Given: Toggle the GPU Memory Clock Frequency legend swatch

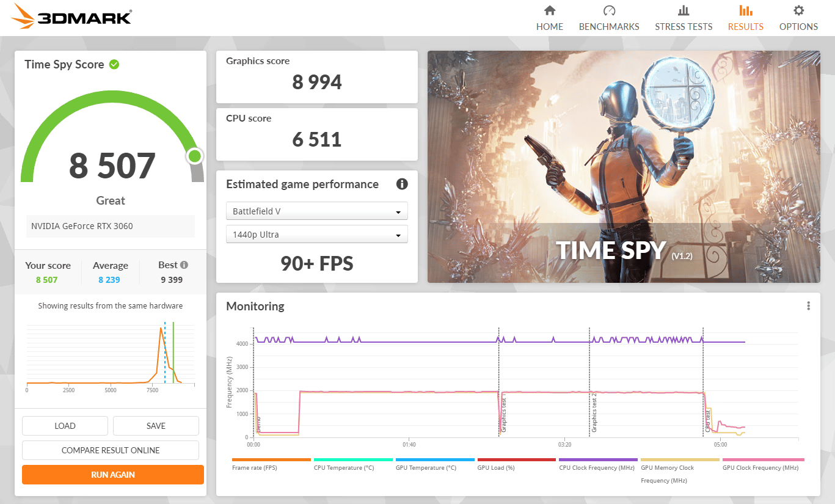Looking at the screenshot, I should click(x=680, y=459).
